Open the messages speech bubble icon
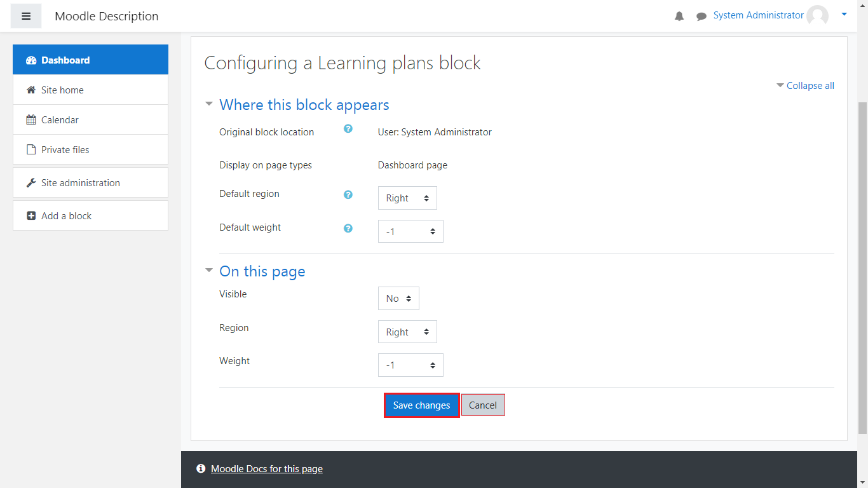868x488 pixels. [701, 17]
